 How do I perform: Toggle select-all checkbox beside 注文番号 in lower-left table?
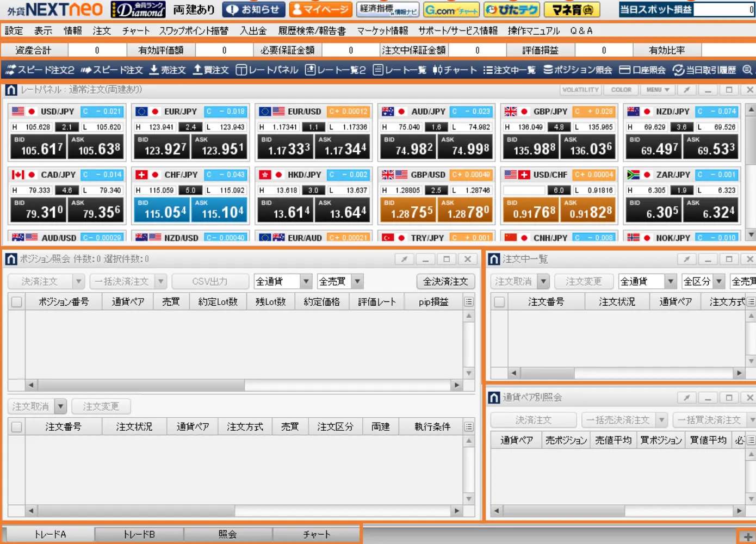(17, 427)
